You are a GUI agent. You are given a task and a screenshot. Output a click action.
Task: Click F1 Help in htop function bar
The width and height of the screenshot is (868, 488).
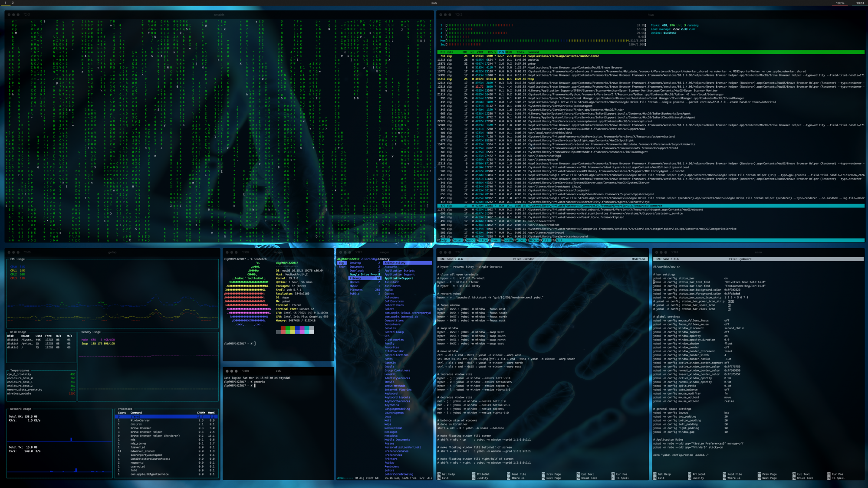point(443,240)
